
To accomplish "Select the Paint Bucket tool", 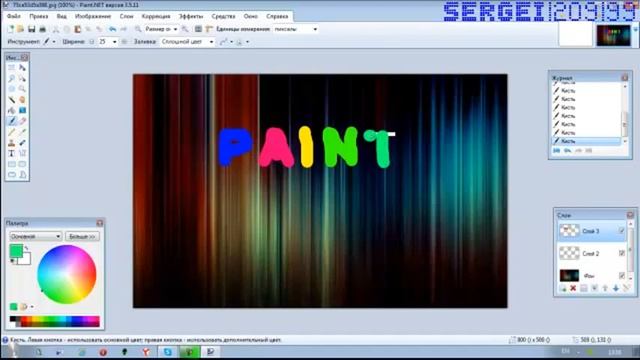I will click(x=11, y=110).
